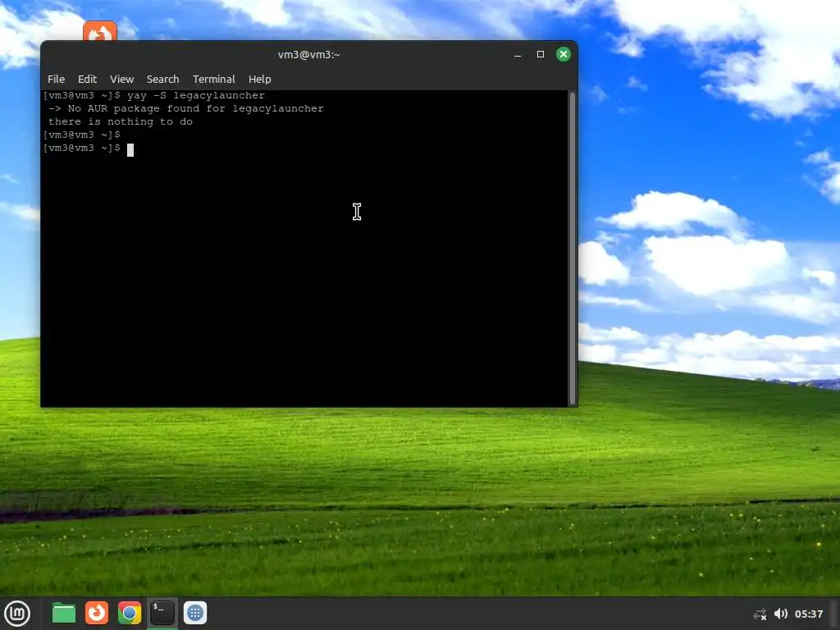Select the terminal icon in the panel
This screenshot has width=840, height=630.
[162, 613]
